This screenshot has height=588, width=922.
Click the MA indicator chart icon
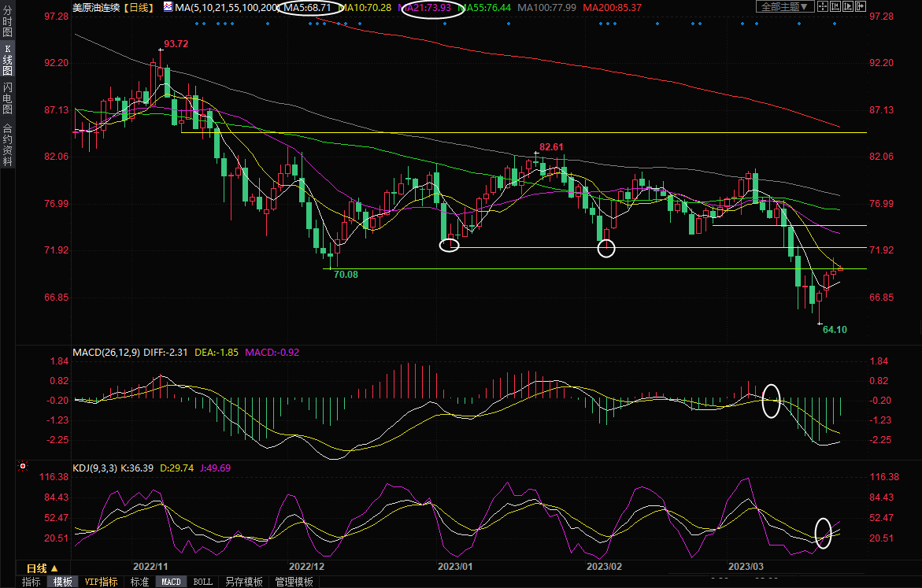click(x=168, y=6)
